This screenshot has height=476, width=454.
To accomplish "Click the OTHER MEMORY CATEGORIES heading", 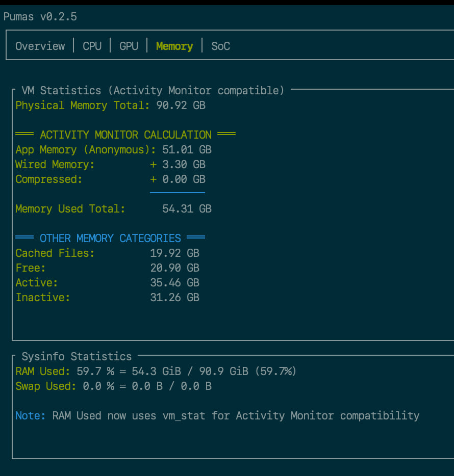I will pos(110,239).
